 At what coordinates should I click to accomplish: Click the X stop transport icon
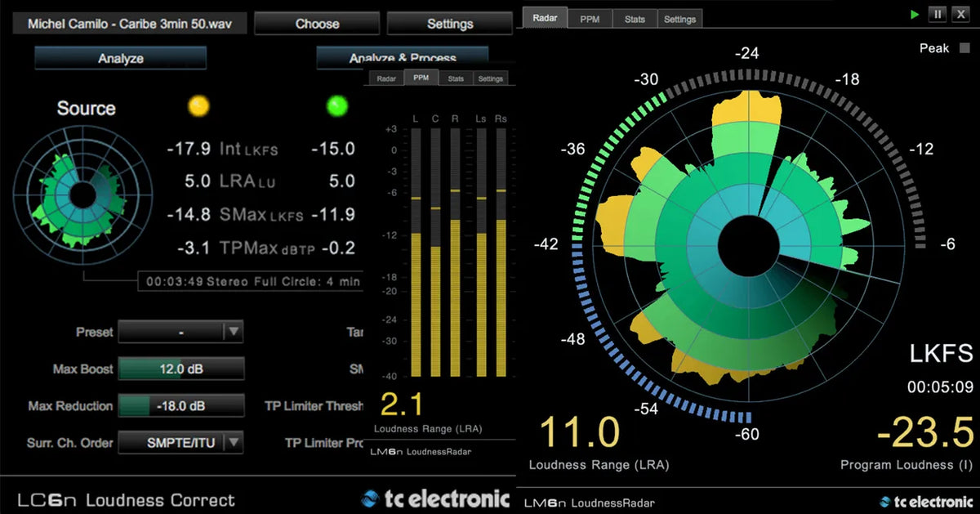coord(962,14)
